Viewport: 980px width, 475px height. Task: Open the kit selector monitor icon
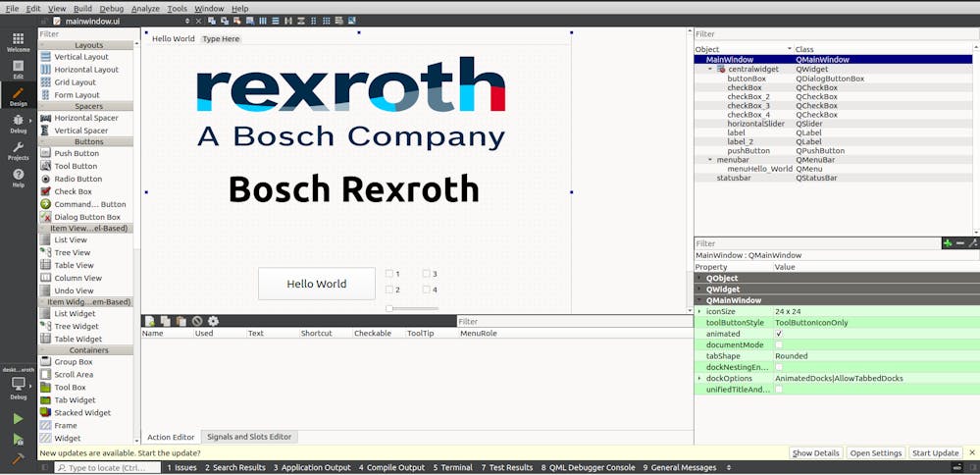[x=18, y=383]
